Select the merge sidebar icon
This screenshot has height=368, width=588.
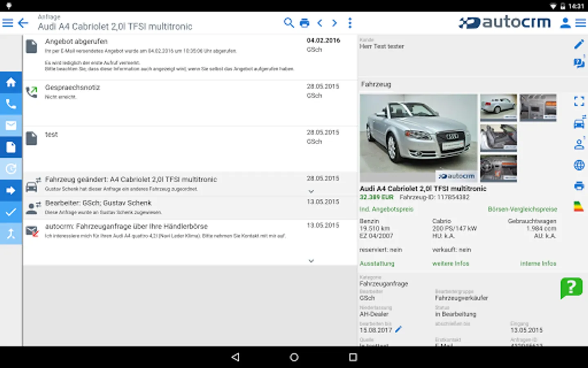[x=11, y=234]
